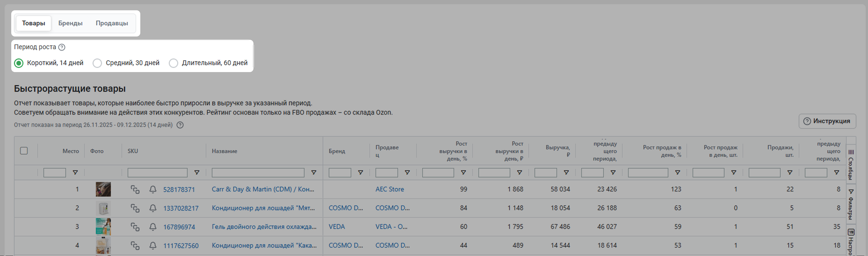Switch to the Продавцы tab
868x256 pixels.
(112, 23)
